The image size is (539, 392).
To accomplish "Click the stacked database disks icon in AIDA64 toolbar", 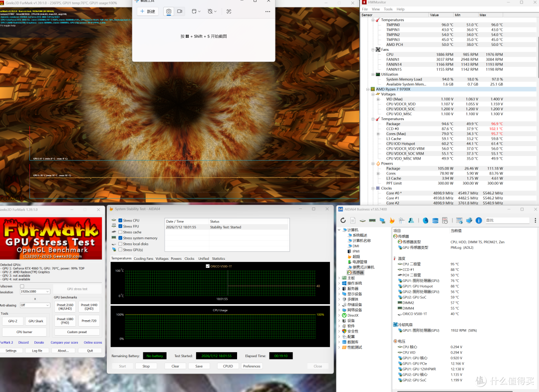I will pyautogui.click(x=435, y=220).
